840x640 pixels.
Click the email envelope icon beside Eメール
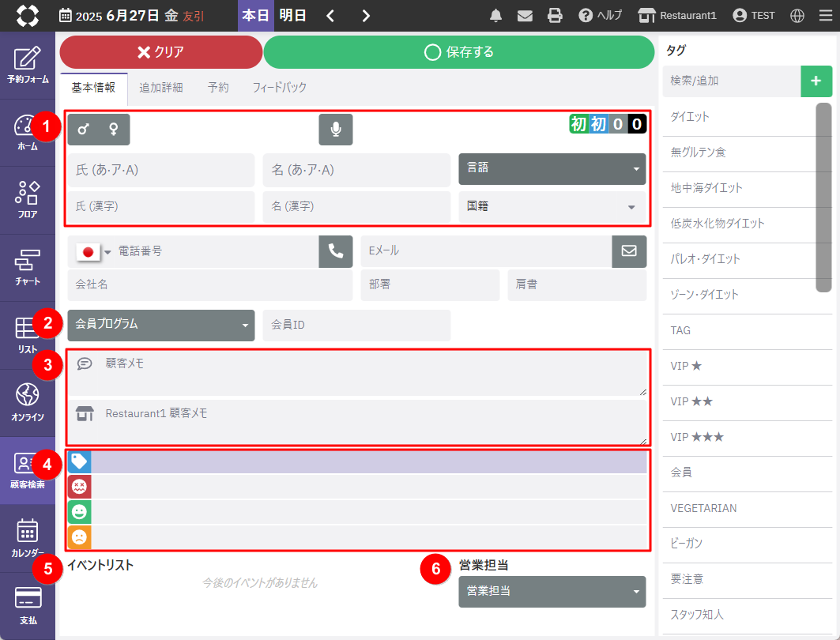click(629, 251)
